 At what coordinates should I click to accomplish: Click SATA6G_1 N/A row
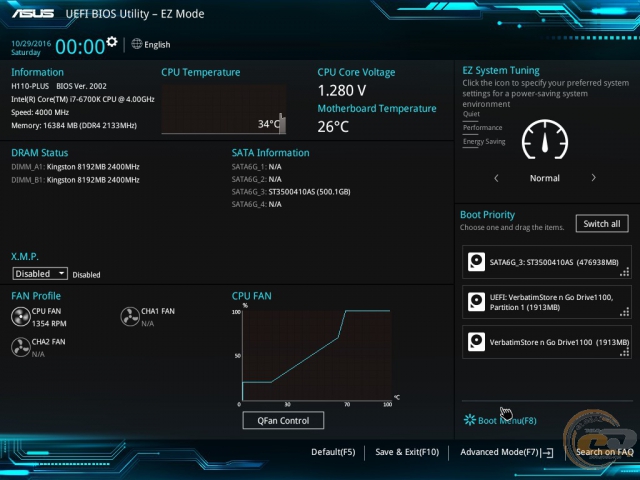tap(257, 167)
